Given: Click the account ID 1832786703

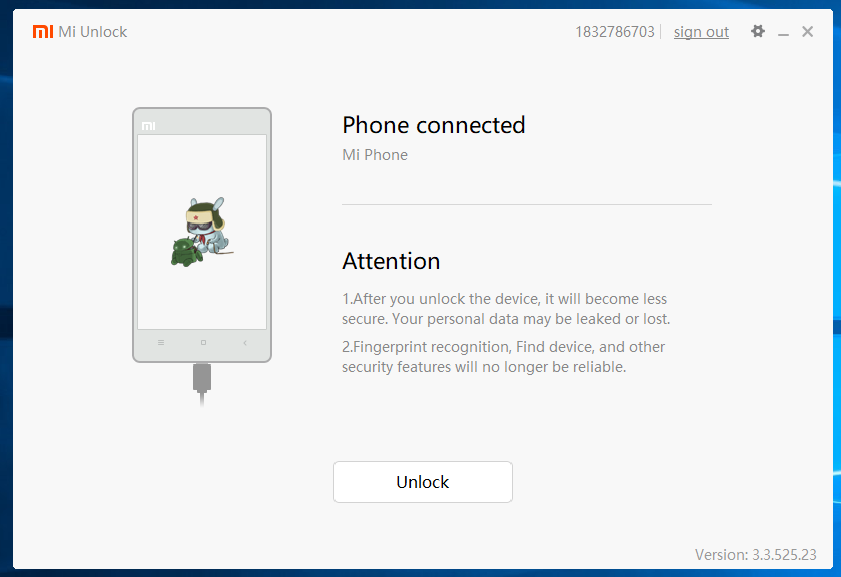Looking at the screenshot, I should click(x=615, y=32).
